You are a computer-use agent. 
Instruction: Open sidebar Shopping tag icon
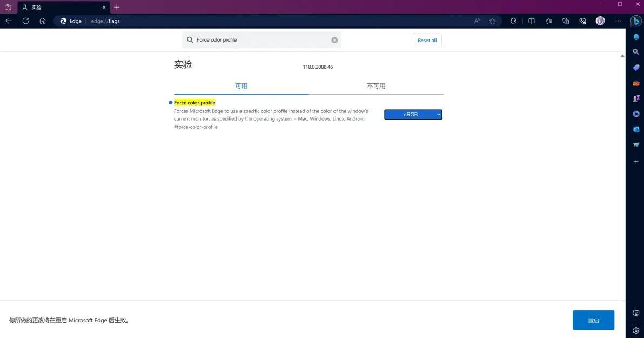(x=636, y=68)
